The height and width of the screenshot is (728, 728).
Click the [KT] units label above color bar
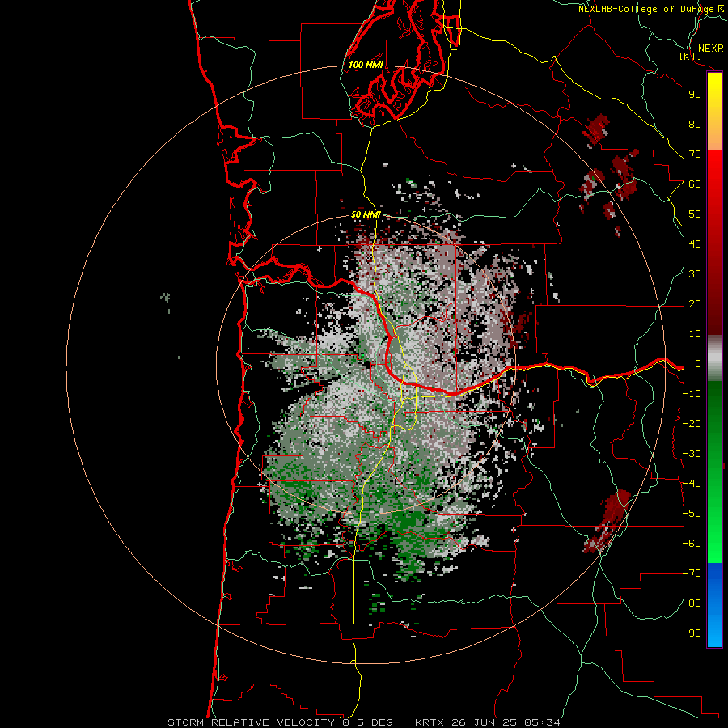691,57
